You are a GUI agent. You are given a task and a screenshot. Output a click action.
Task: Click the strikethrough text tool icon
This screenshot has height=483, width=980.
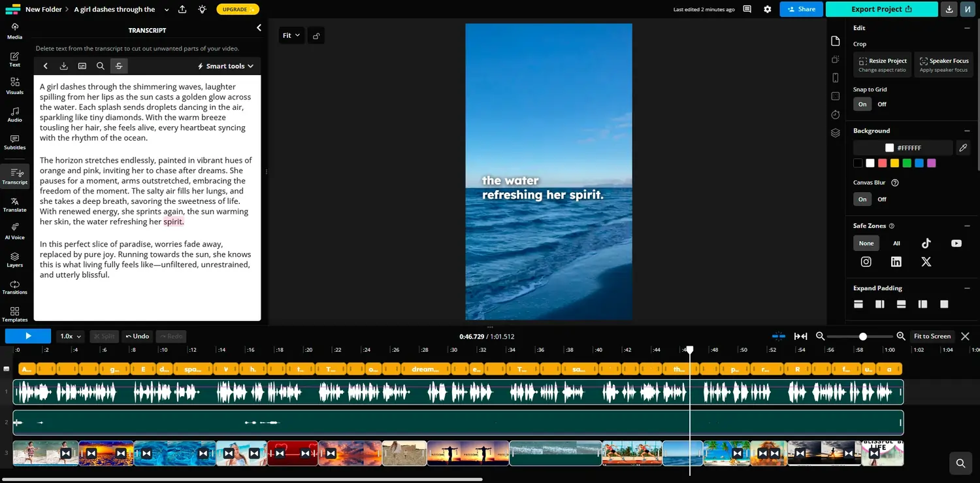coord(118,66)
